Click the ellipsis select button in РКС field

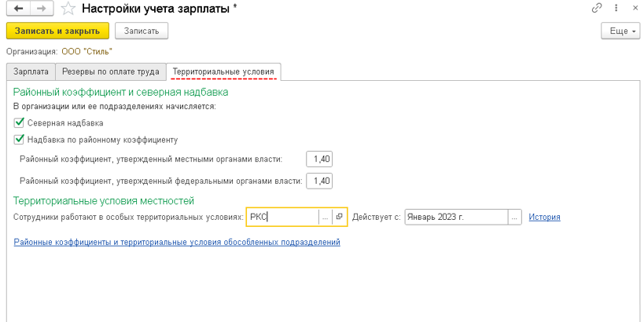325,218
